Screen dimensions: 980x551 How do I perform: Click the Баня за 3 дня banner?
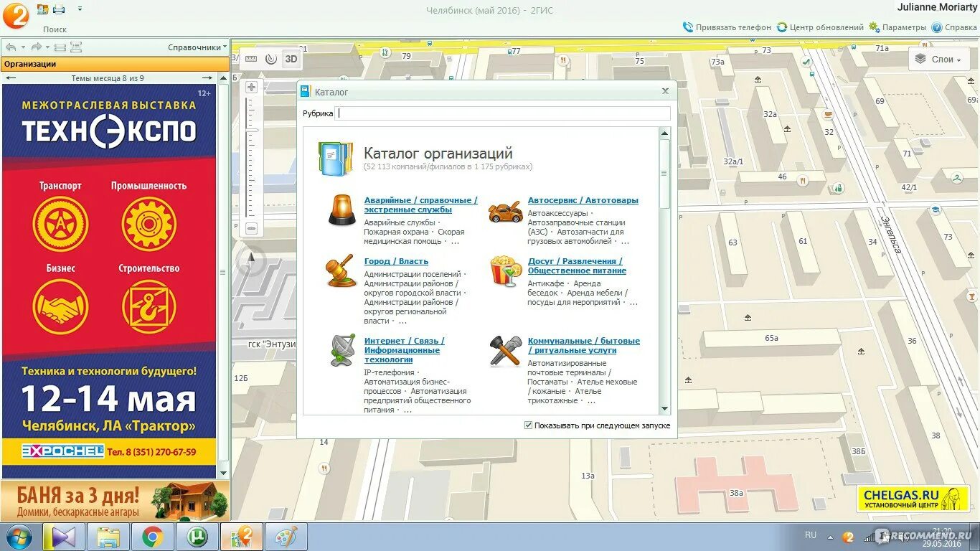115,501
